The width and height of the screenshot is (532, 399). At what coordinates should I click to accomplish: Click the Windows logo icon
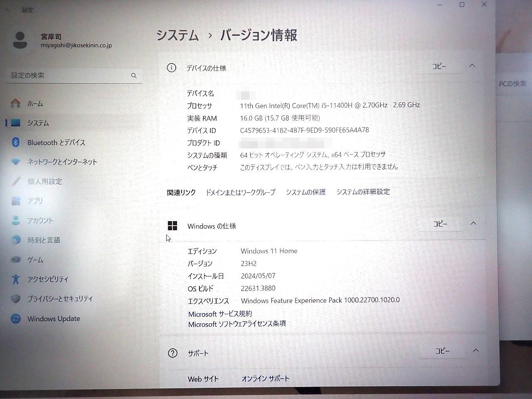172,226
